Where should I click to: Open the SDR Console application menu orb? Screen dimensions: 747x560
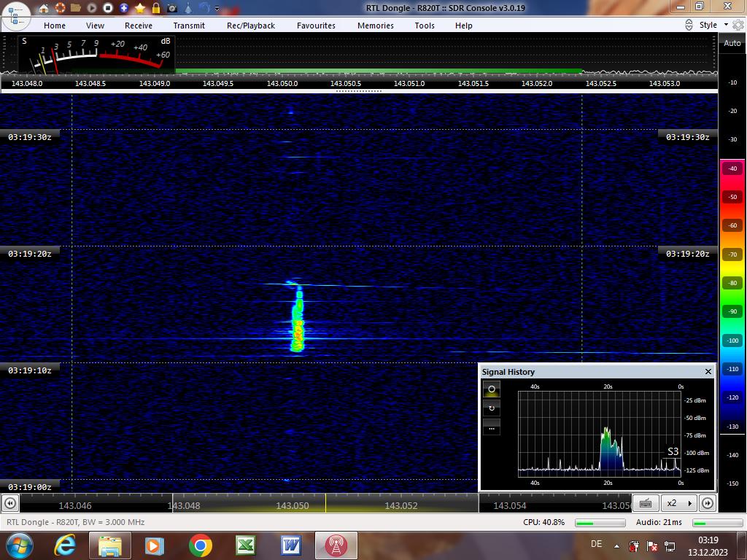coord(16,16)
